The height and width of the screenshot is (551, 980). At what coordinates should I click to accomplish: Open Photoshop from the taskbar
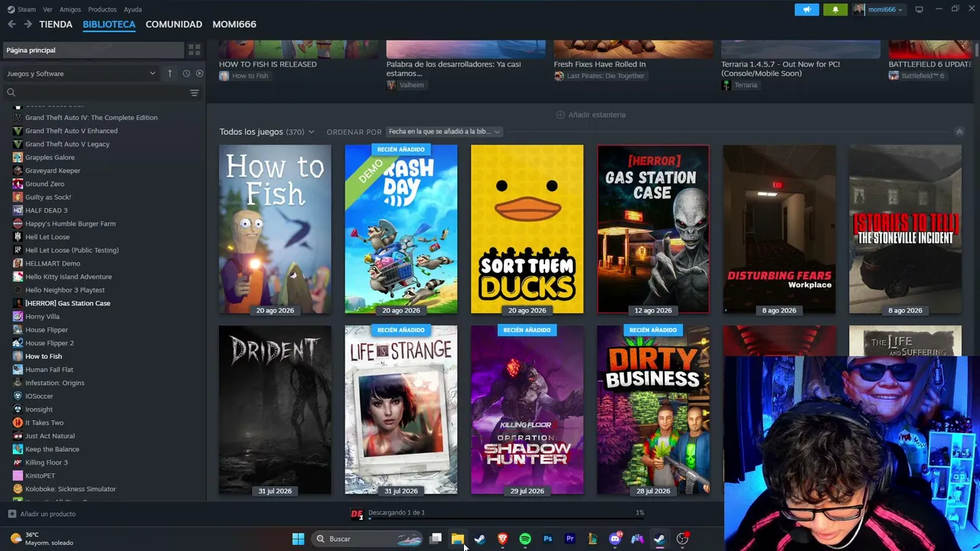click(x=547, y=539)
